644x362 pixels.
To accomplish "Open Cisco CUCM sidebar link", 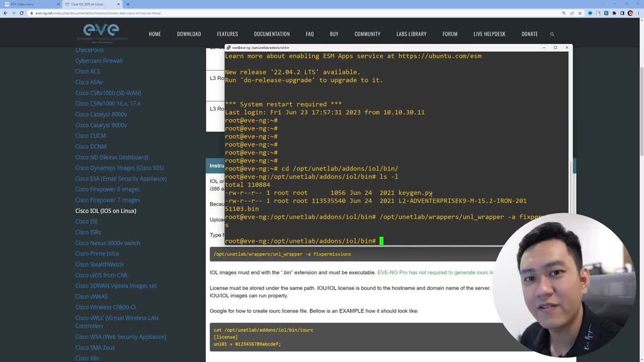I will (91, 136).
